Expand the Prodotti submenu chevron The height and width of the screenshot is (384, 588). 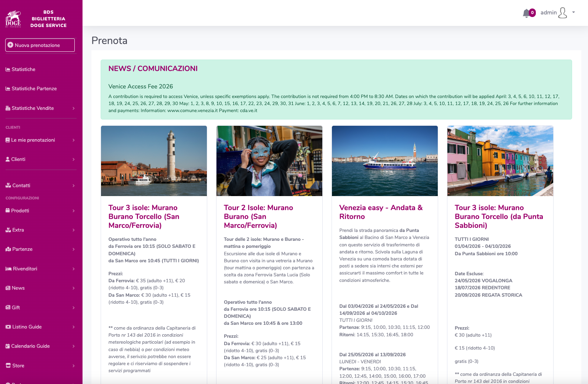click(x=74, y=211)
